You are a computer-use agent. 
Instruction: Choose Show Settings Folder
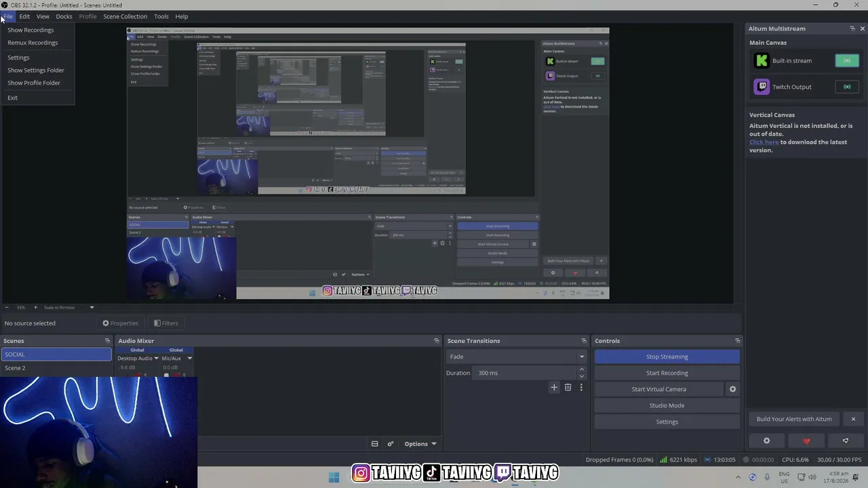pos(37,70)
